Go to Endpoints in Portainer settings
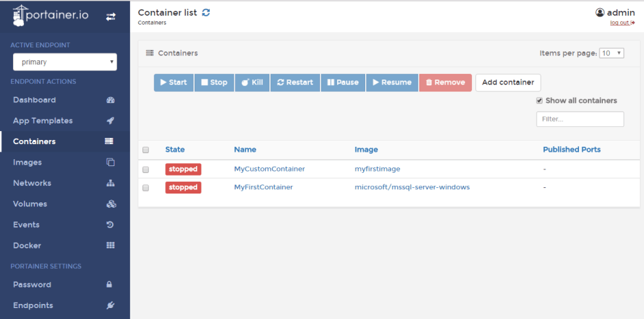Screen dimensions: 644x319 [33, 305]
